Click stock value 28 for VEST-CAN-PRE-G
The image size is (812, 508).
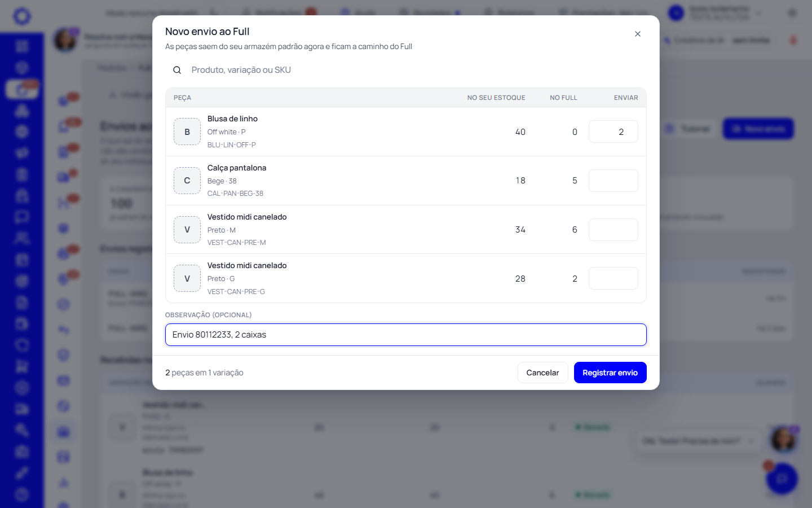pos(520,279)
